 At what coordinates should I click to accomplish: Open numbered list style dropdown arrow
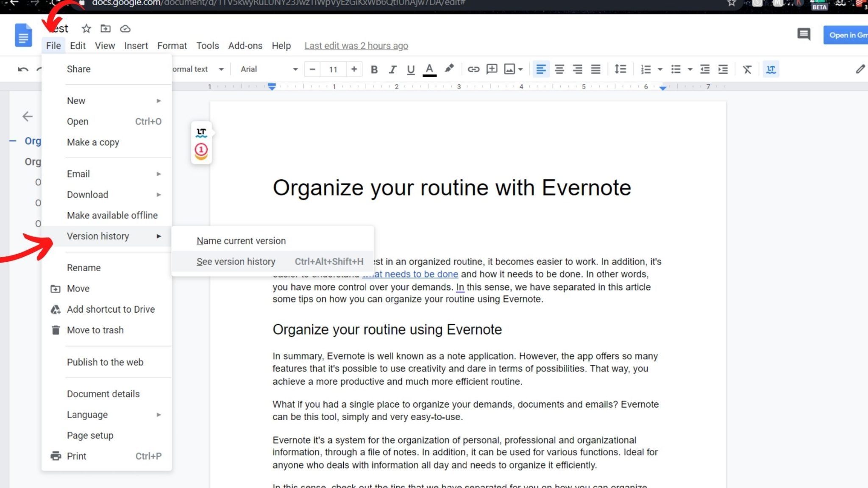[x=660, y=69]
